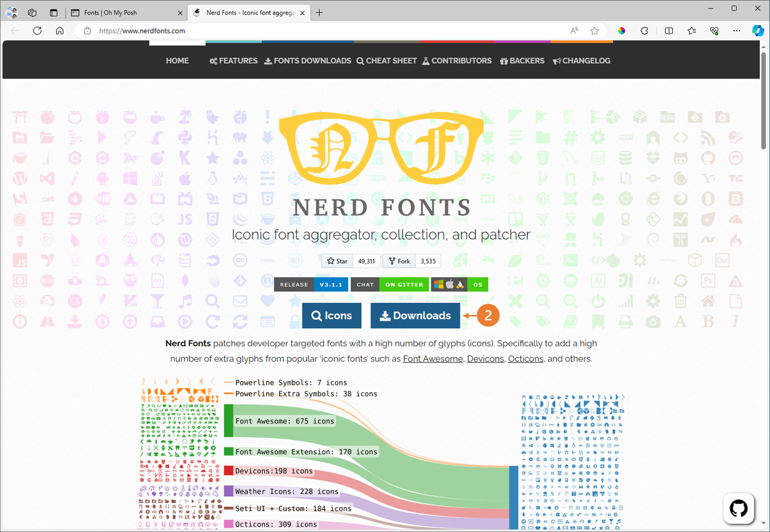Open the star count 49,311
Viewport: 770px width, 532px height.
(x=366, y=261)
